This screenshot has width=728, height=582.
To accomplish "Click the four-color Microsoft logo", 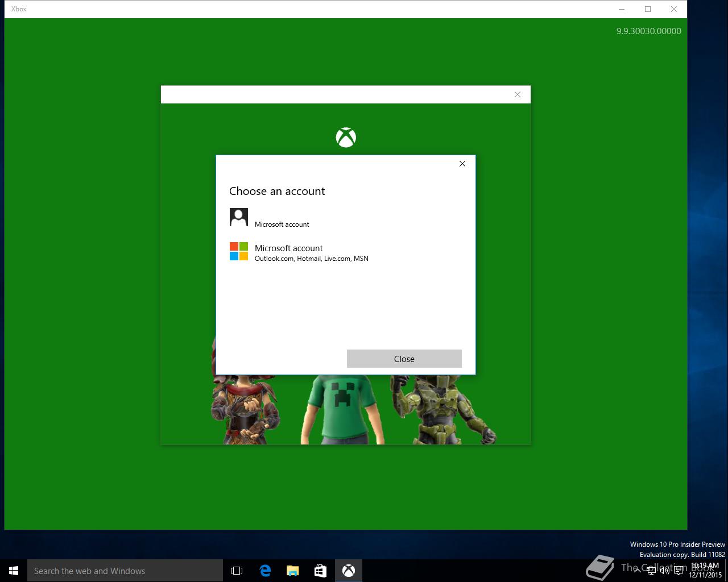I will [x=239, y=251].
